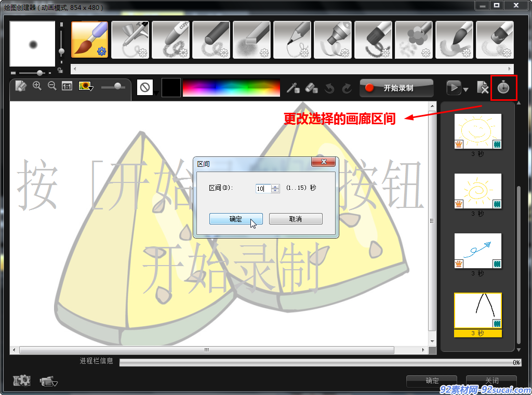
Task: Open the background image options dropdown
Action: [x=86, y=86]
